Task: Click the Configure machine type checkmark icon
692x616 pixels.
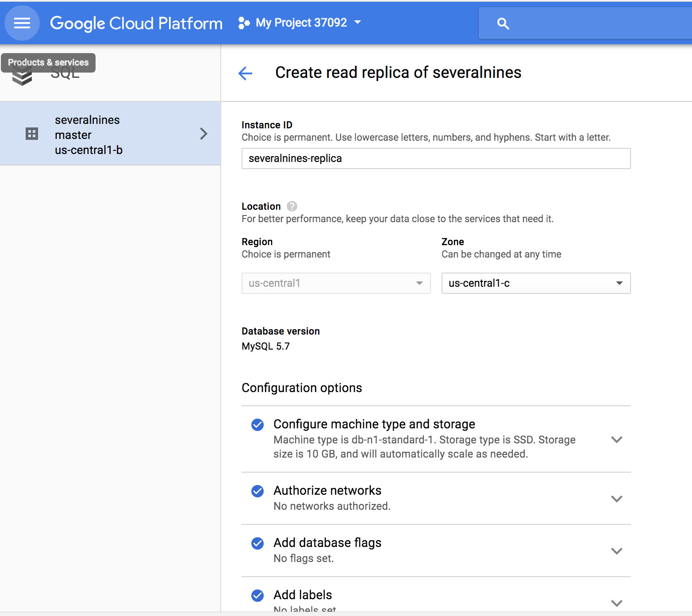Action: point(258,425)
